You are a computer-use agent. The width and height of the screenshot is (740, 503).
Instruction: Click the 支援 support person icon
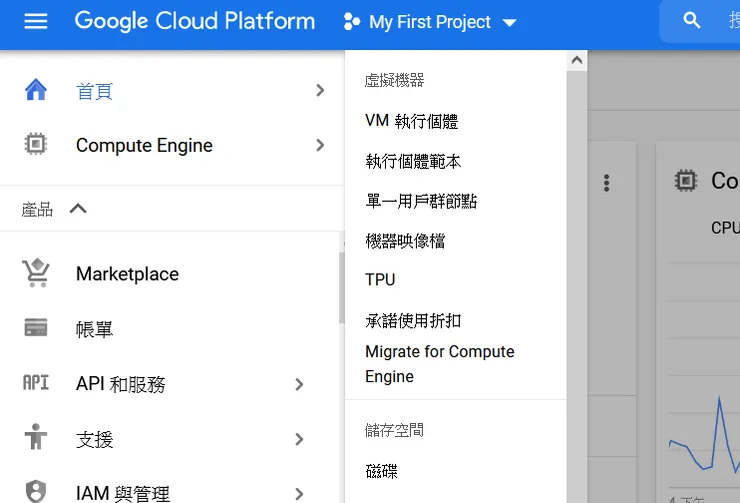(36, 436)
